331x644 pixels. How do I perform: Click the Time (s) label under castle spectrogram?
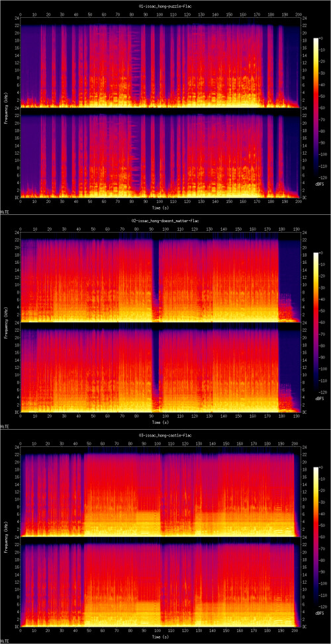point(161,637)
